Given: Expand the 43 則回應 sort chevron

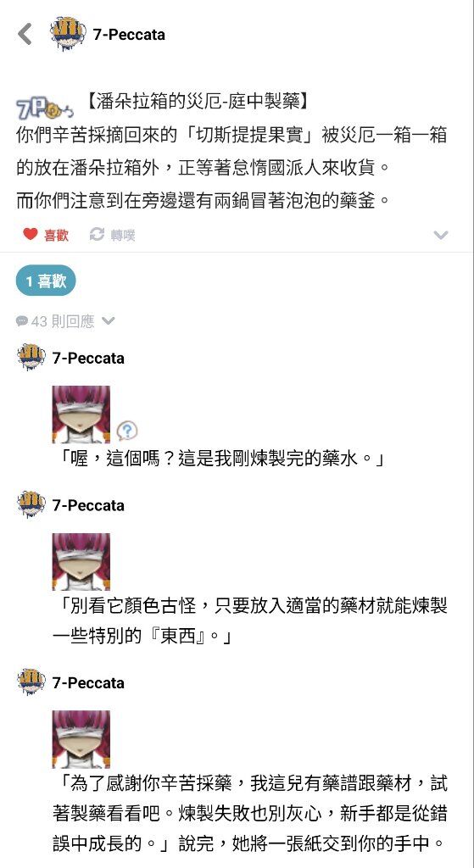Looking at the screenshot, I should tap(109, 320).
